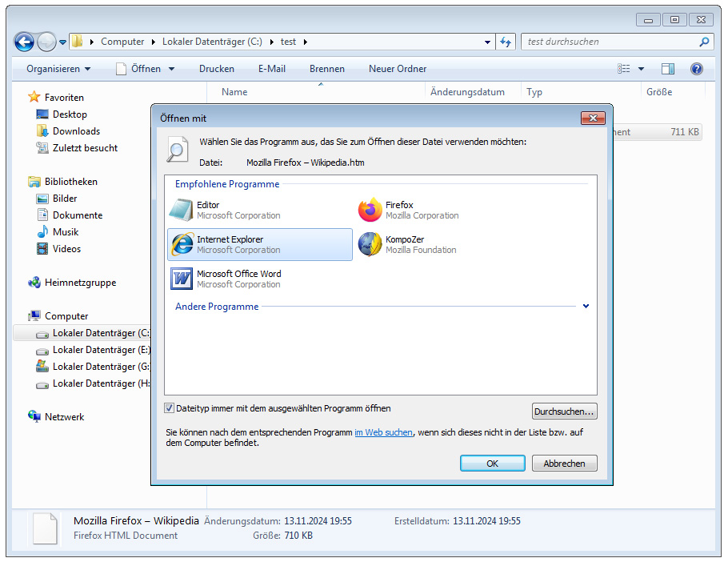Click the Durchsuchen... button
The image size is (728, 562).
click(564, 411)
